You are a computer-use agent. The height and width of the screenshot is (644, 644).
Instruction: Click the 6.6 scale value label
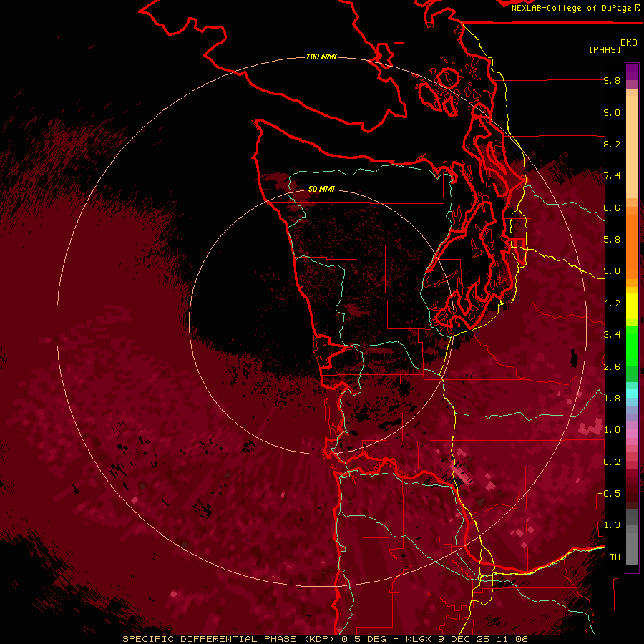point(612,208)
